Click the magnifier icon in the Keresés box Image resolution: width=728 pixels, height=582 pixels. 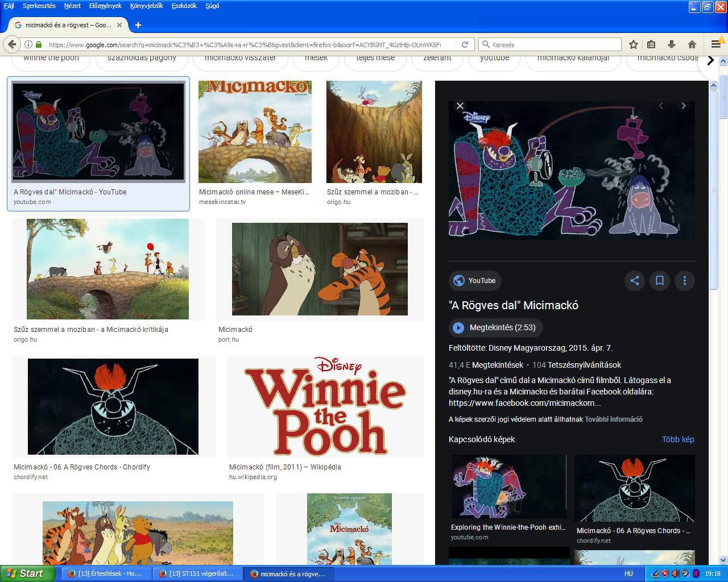pos(486,44)
